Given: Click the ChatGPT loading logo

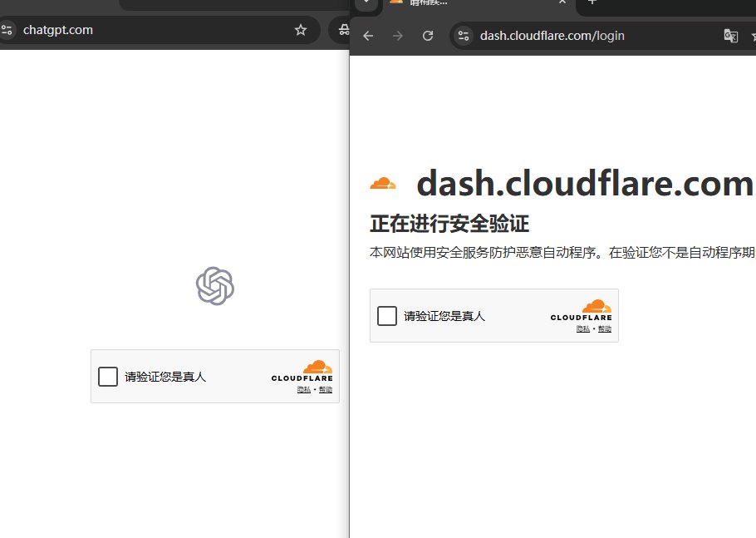Looking at the screenshot, I should click(215, 286).
